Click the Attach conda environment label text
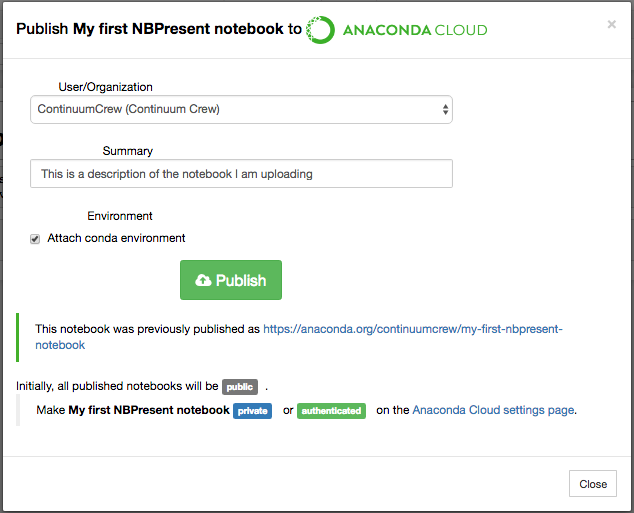 click(x=116, y=238)
